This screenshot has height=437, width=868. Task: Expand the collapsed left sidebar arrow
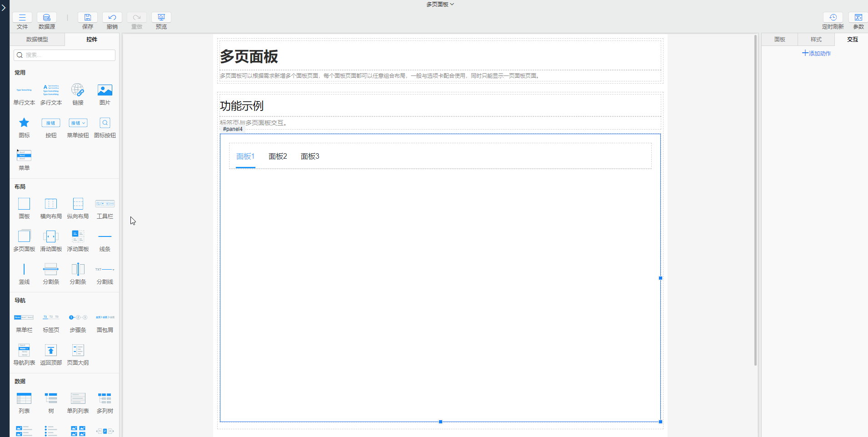(4, 8)
